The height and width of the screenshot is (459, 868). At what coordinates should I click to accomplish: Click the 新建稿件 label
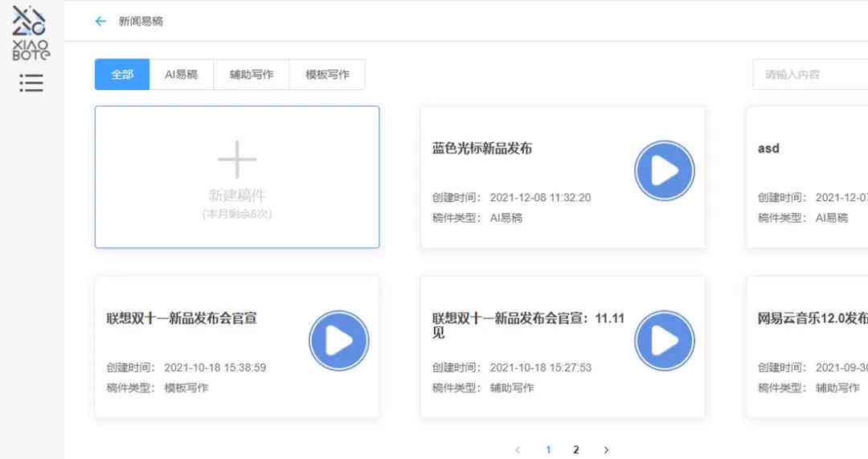click(x=237, y=195)
